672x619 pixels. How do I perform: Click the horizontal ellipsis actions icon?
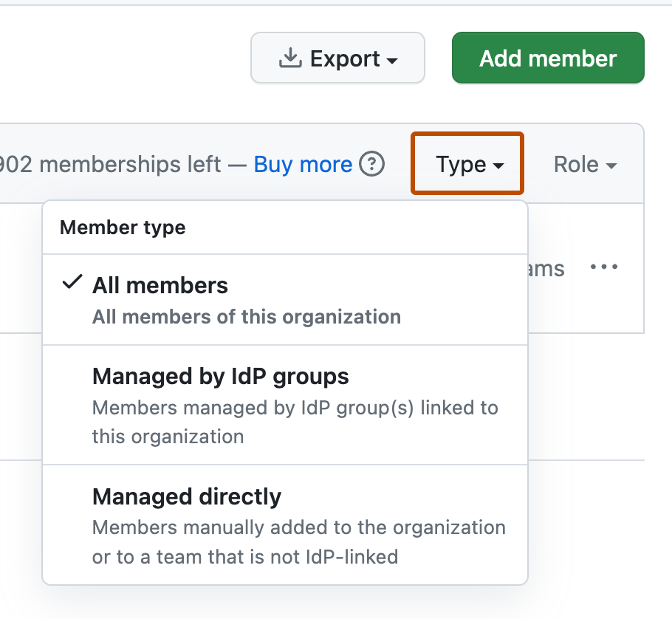pos(604,267)
